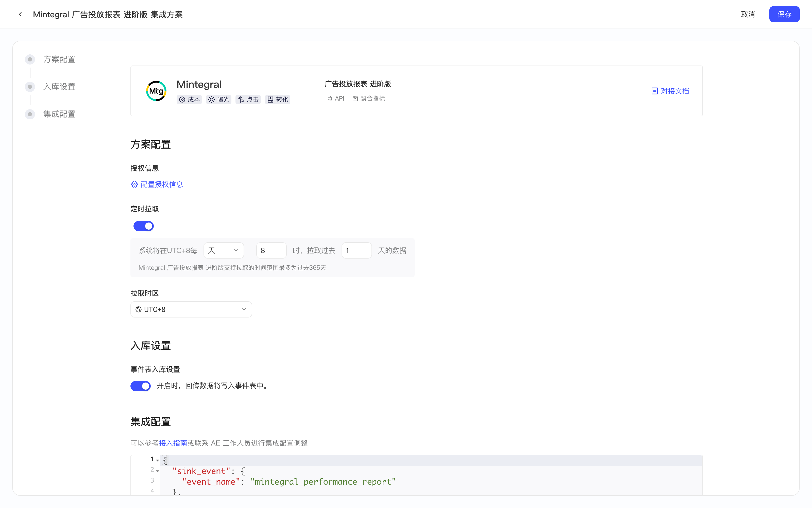Jump to 方案配置 in the sidebar
This screenshot has height=508, width=812.
(x=59, y=59)
